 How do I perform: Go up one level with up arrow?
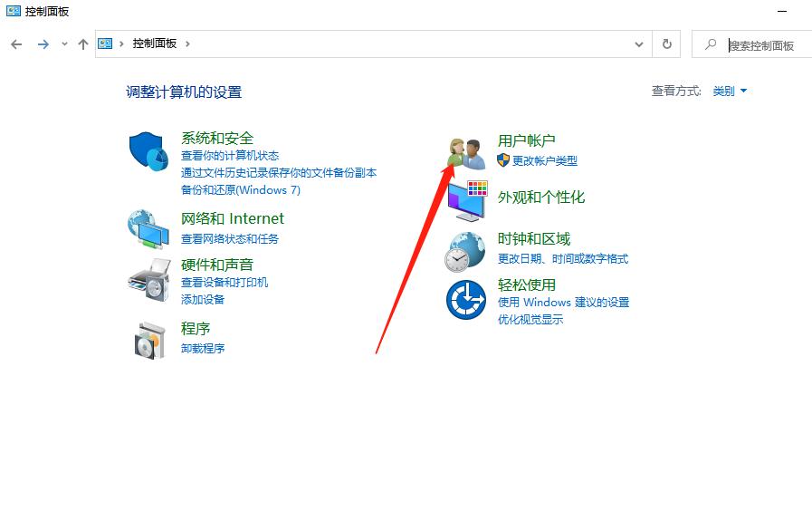[x=83, y=44]
